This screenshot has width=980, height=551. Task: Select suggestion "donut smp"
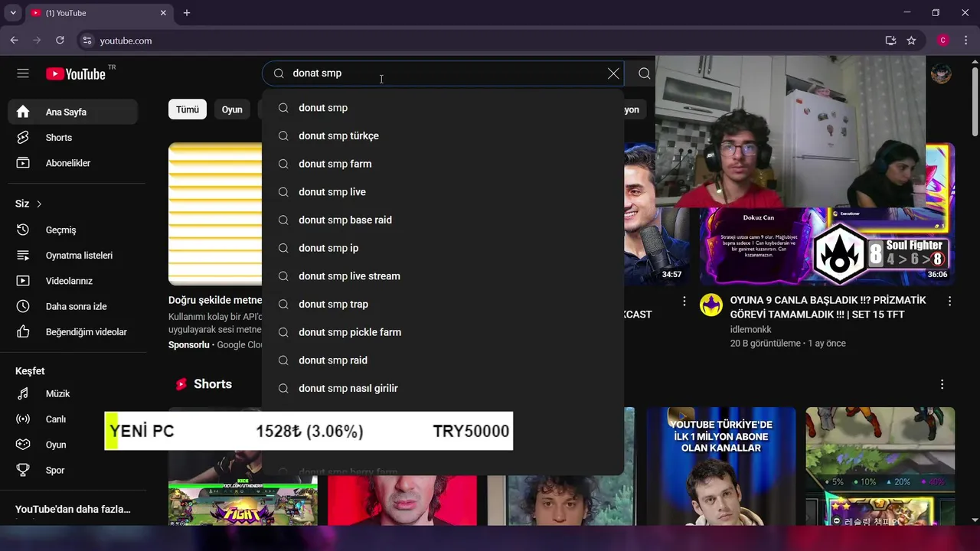tap(443, 108)
